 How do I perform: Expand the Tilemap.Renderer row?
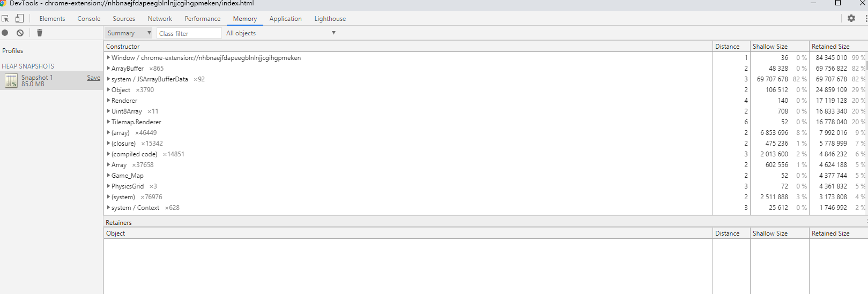coord(108,122)
